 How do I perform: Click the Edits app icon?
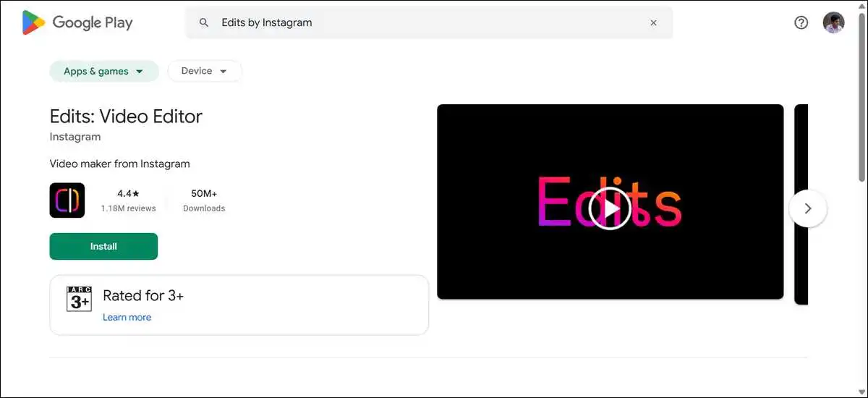(x=67, y=200)
